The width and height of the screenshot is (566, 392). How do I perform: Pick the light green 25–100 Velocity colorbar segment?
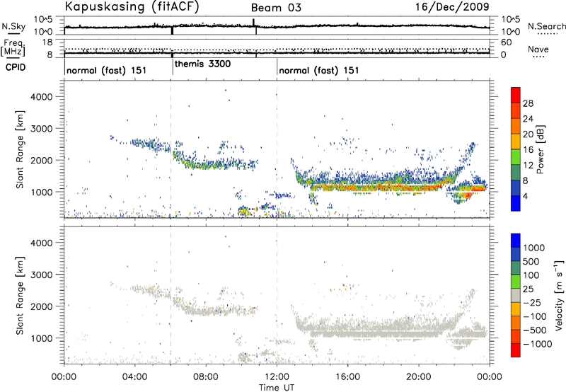pos(516,282)
